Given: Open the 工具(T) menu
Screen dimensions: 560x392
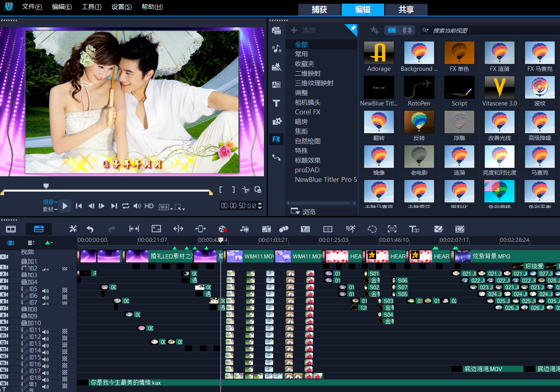Looking at the screenshot, I should click(91, 7).
